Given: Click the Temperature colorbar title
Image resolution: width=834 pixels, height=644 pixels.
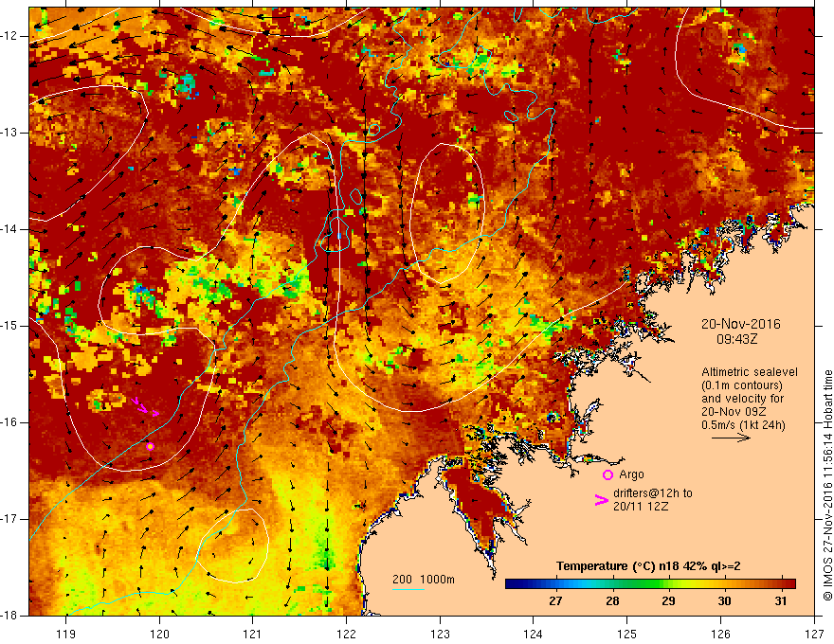Looking at the screenshot, I should click(648, 566).
